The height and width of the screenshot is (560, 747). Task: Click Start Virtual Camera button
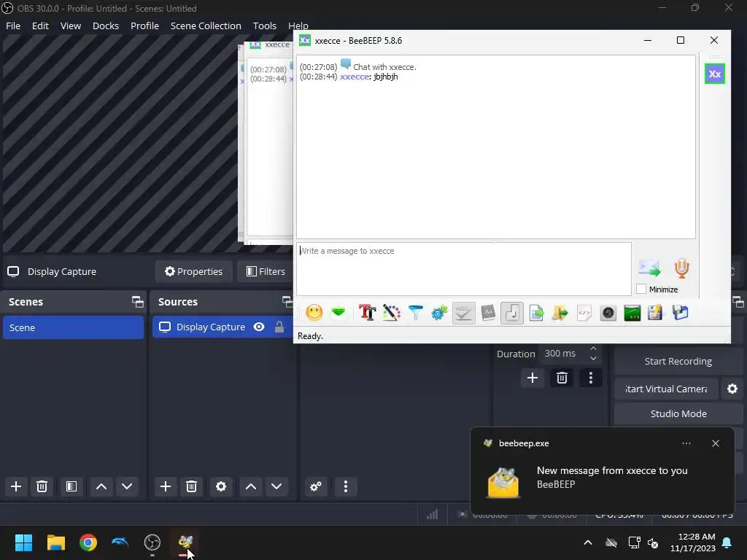666,389
